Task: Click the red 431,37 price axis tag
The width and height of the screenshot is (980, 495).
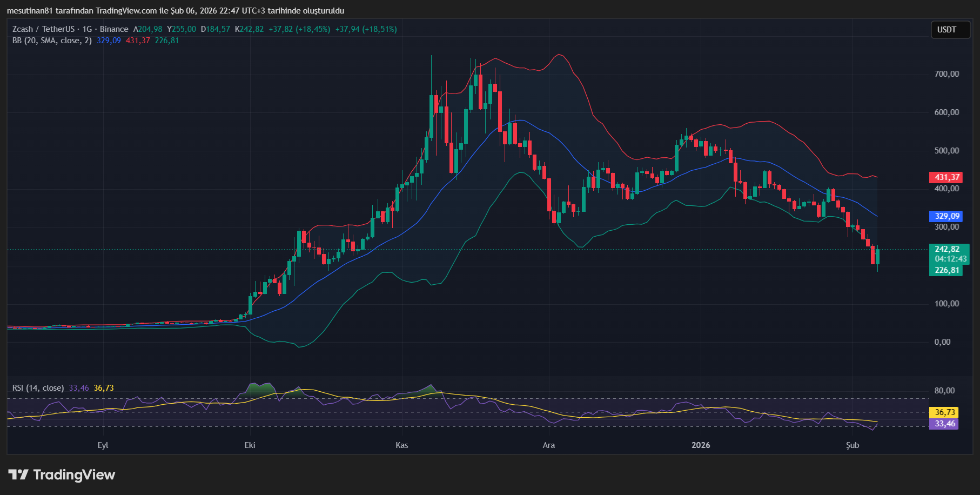Action: coord(947,177)
